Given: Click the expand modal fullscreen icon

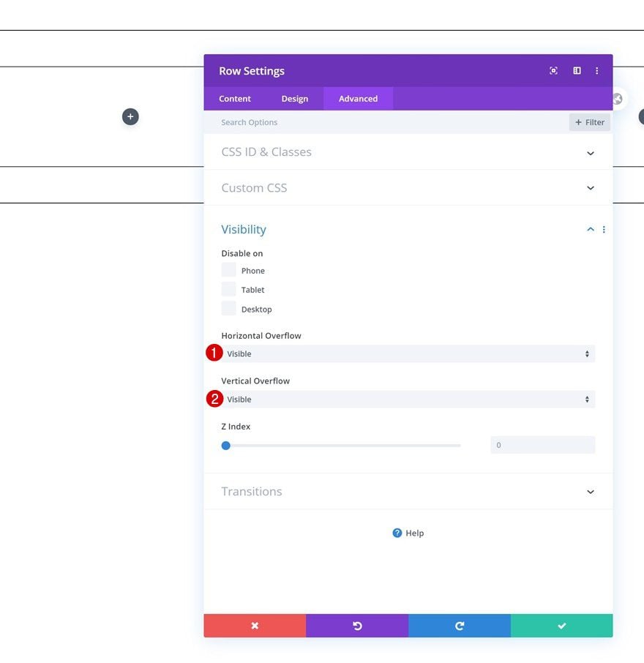Looking at the screenshot, I should pyautogui.click(x=553, y=70).
